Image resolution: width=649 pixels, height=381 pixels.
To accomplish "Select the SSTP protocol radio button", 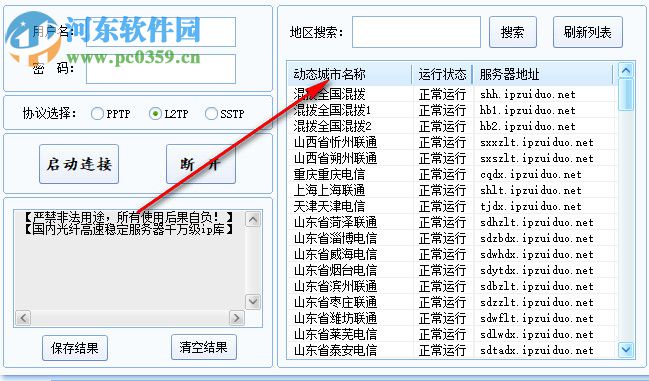I will 211,114.
